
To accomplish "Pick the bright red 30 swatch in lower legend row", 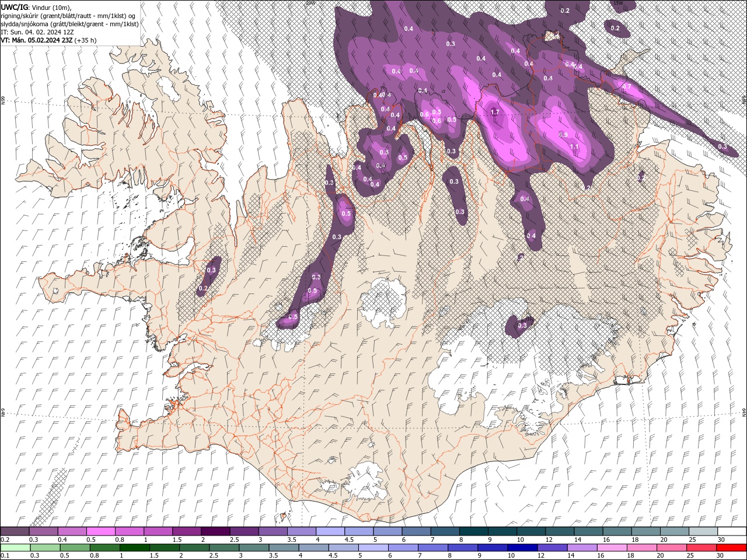I will 731,548.
